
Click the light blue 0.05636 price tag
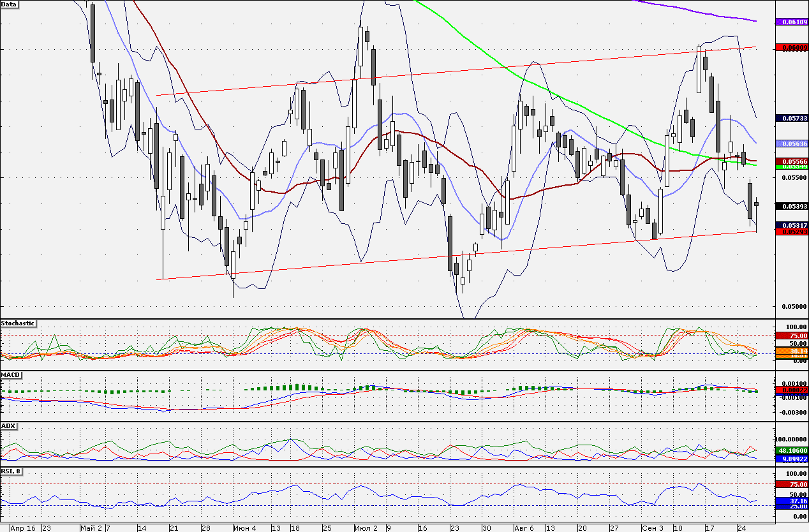click(x=791, y=144)
